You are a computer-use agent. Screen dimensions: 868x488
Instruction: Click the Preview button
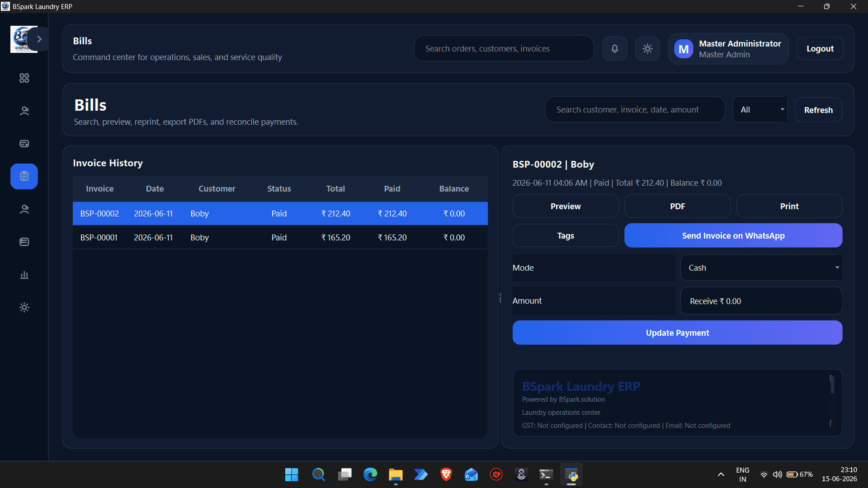[x=566, y=206]
